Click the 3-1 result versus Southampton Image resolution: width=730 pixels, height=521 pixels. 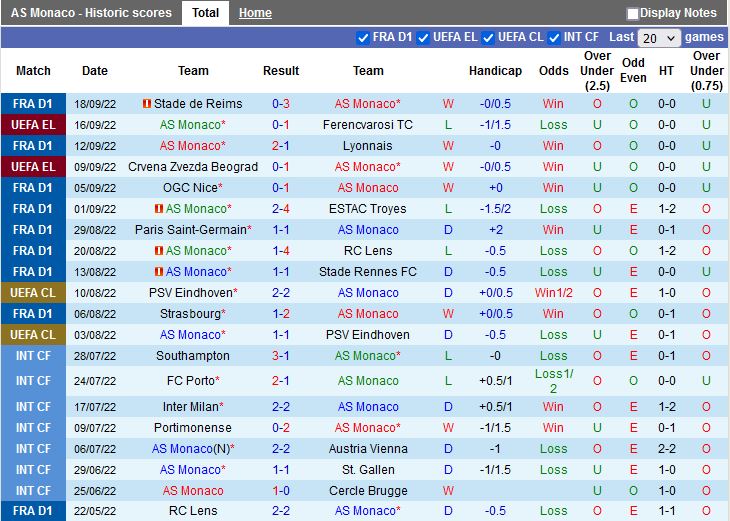(x=281, y=356)
